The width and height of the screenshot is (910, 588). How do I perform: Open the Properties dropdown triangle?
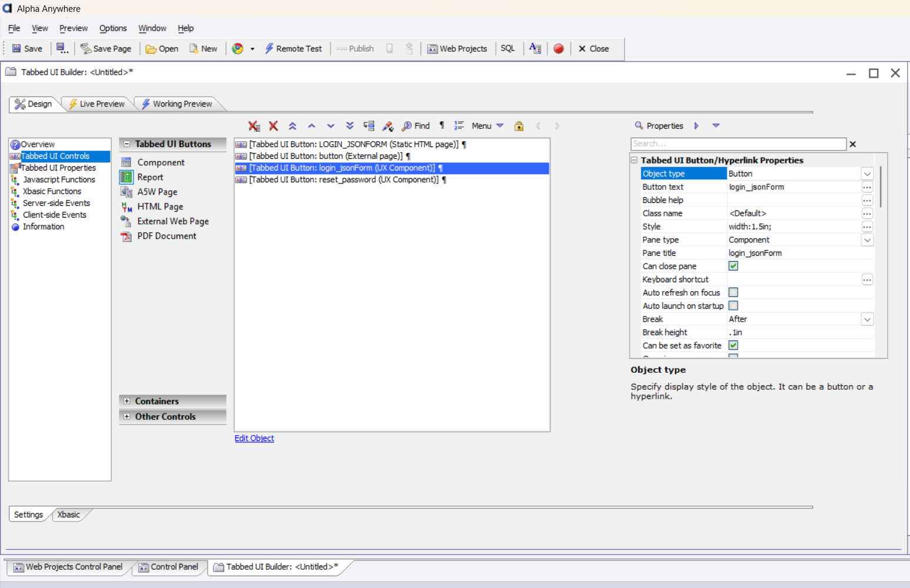click(716, 125)
